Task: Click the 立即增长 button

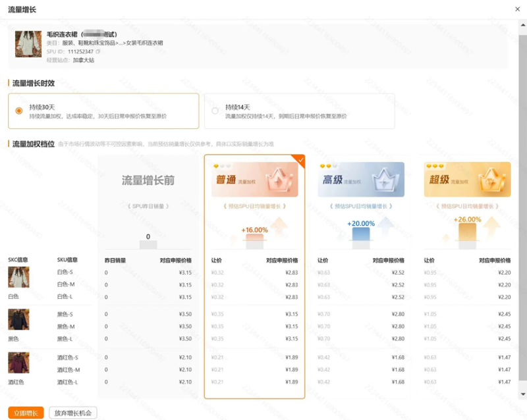Action: click(x=26, y=413)
